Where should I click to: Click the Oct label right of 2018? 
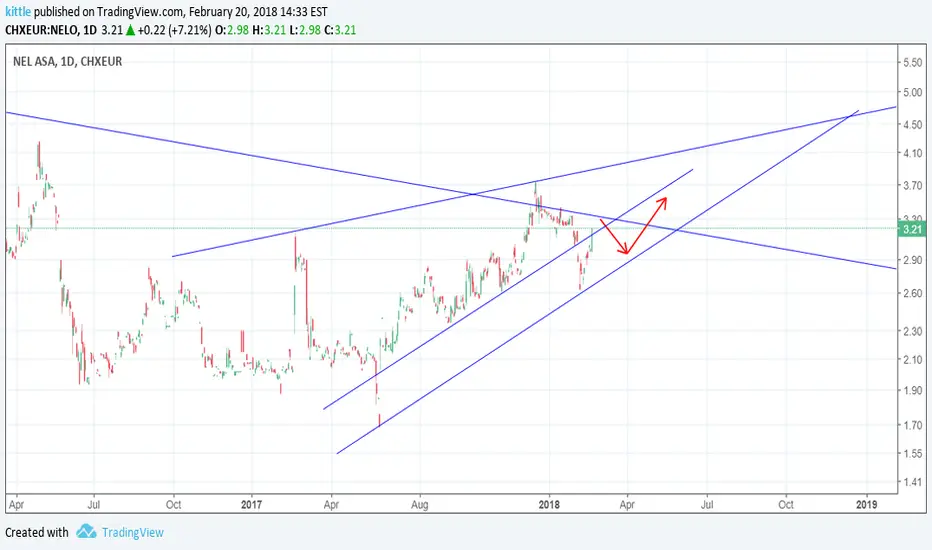point(786,504)
